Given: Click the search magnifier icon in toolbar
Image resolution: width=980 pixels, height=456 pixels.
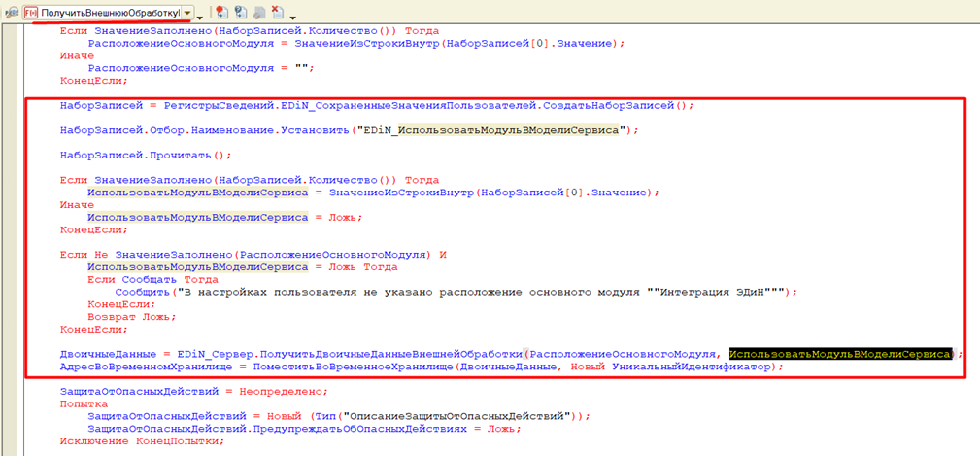Looking at the screenshot, I should click(x=12, y=13).
